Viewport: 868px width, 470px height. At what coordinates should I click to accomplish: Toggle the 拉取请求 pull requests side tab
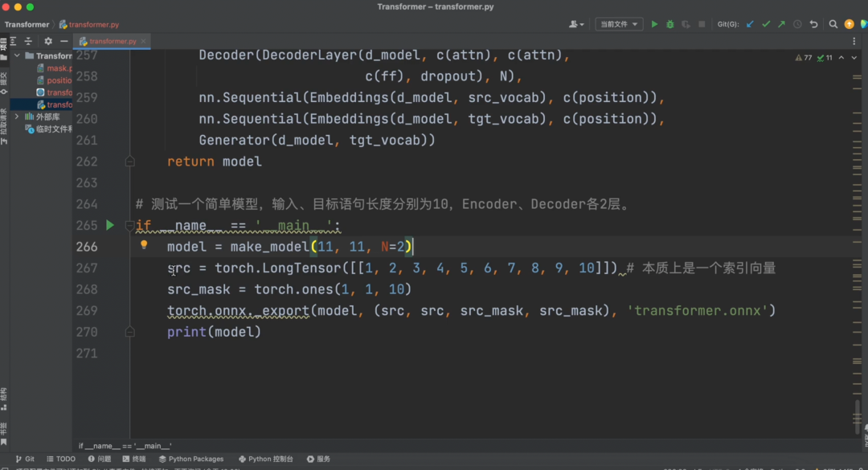(4, 126)
